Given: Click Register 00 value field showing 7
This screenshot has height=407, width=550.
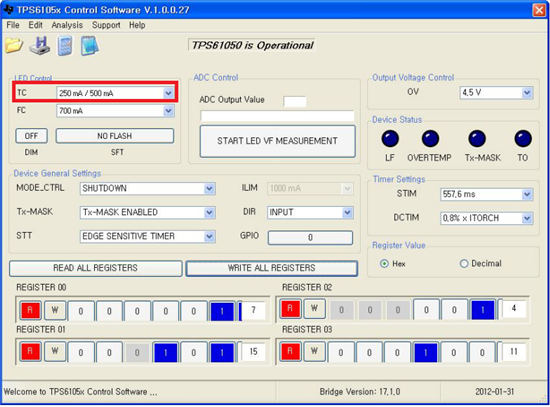Looking at the screenshot, I should [x=254, y=310].
